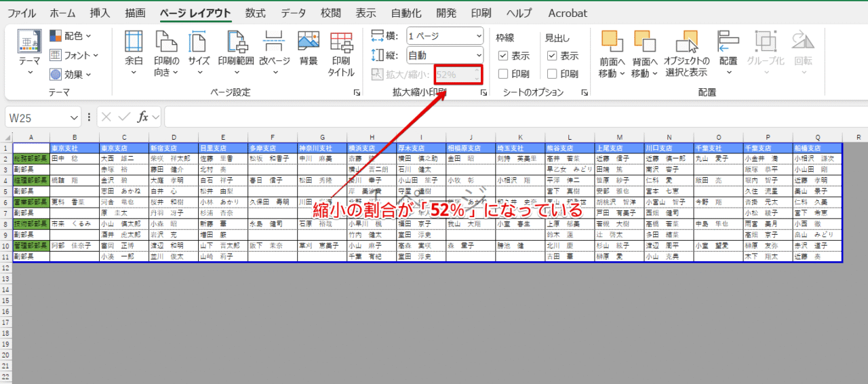This screenshot has width=868, height=384.
Task: Expand the 配色 colors dropdown
Action: [x=70, y=36]
